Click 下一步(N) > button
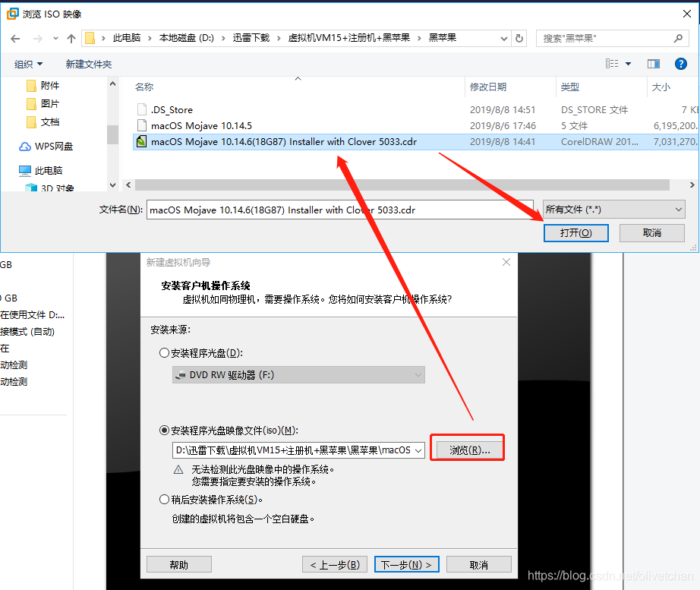700x590 pixels. pos(407,564)
